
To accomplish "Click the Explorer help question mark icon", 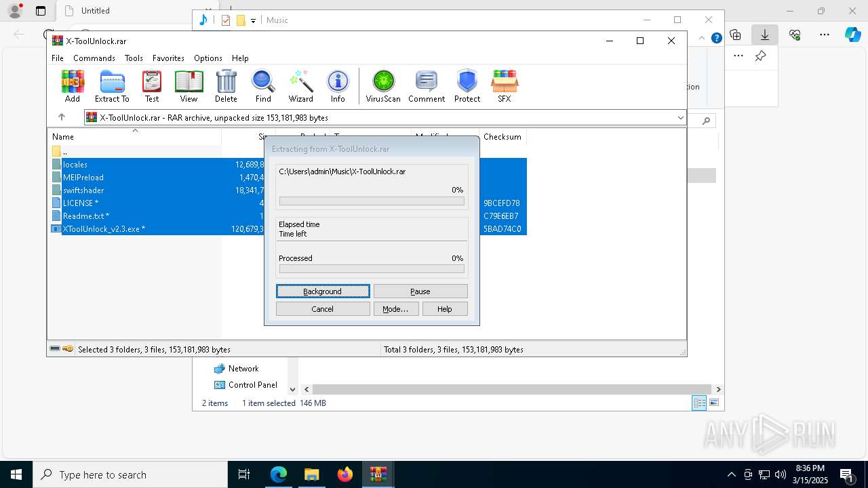I will tap(716, 38).
